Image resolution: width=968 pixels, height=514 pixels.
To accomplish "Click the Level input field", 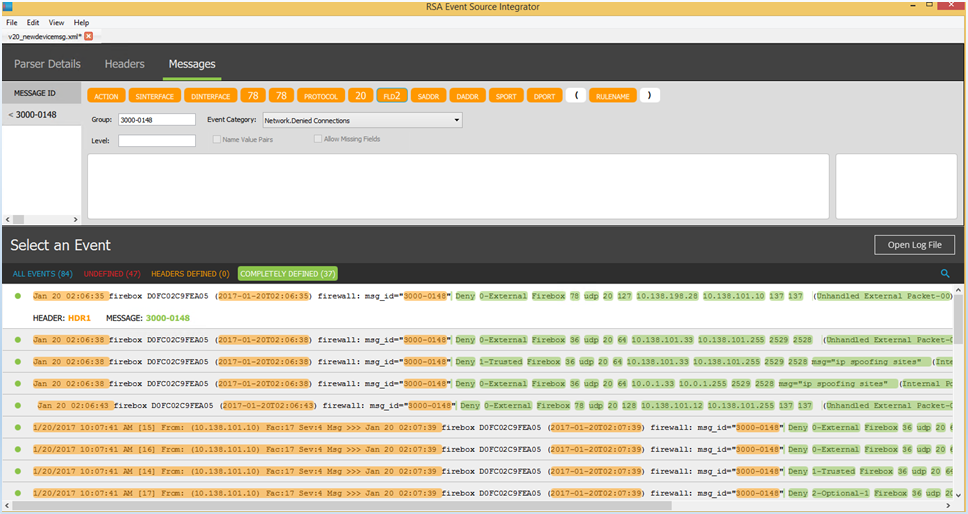I will pos(156,141).
